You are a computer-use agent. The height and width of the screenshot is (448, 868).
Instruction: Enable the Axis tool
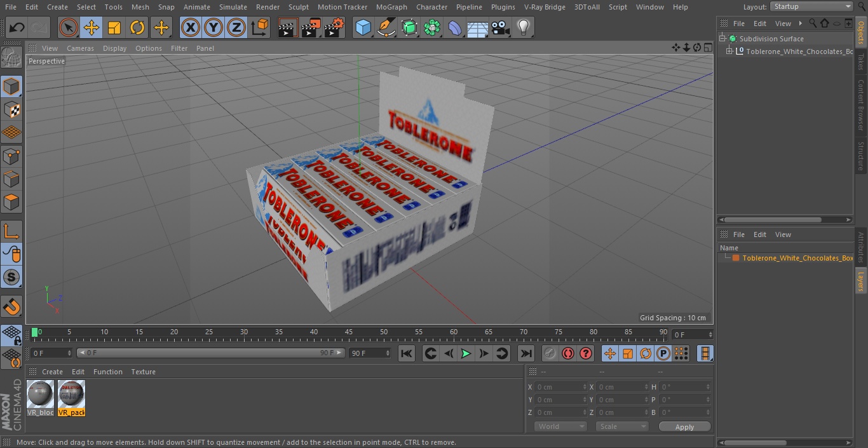pyautogui.click(x=11, y=231)
